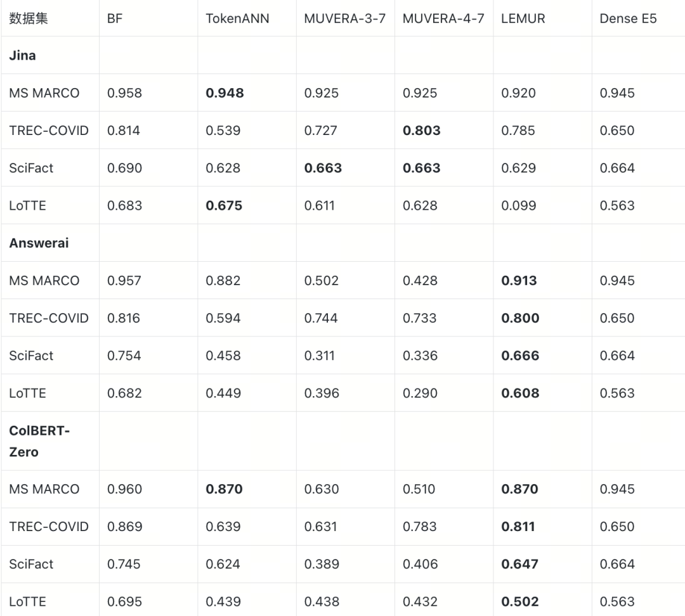Click the bold 0.675 TokenANN cell
The height and width of the screenshot is (616, 685).
tap(224, 205)
